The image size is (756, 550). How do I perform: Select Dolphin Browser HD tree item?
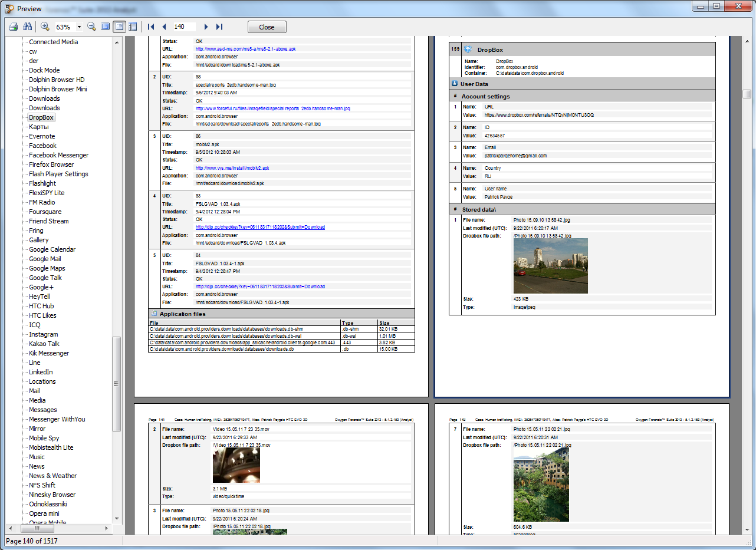tap(57, 80)
